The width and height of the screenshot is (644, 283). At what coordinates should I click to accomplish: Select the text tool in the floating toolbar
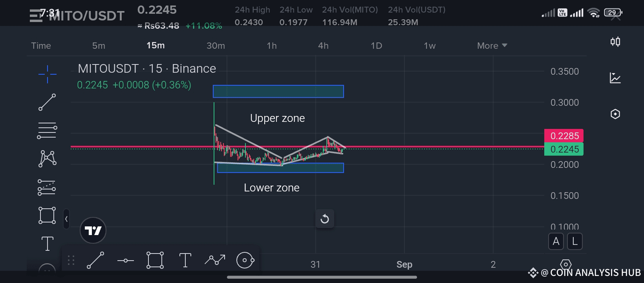pyautogui.click(x=185, y=260)
